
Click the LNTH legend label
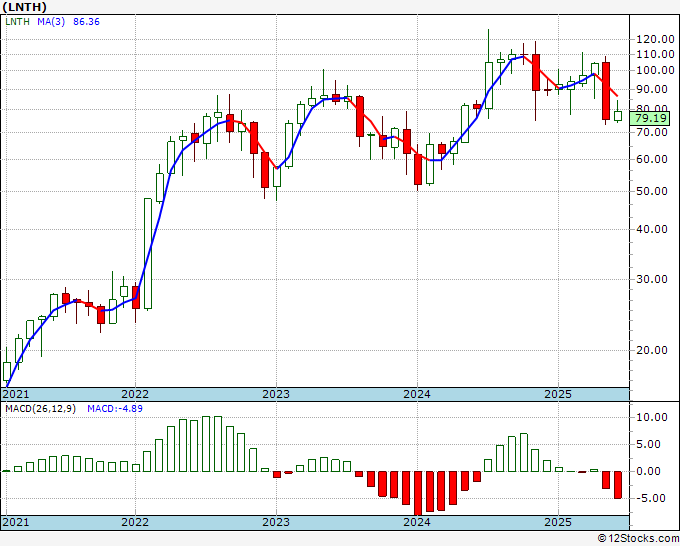18,22
